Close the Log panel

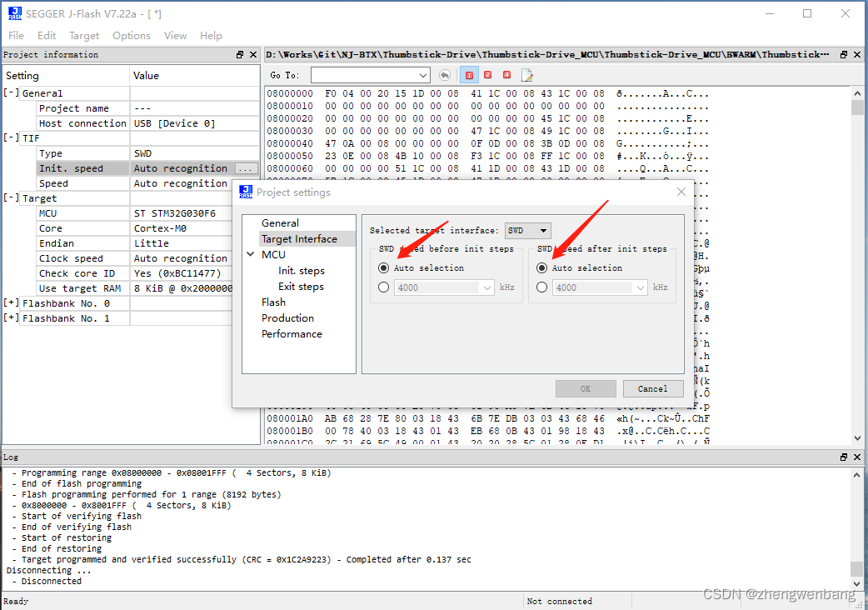click(857, 457)
